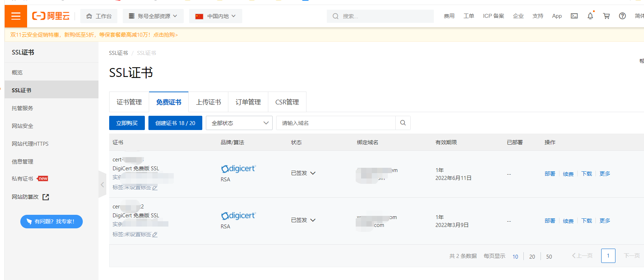Viewport: 644px width, 280px height.
Task: Show 50 items per page
Action: pyautogui.click(x=549, y=256)
